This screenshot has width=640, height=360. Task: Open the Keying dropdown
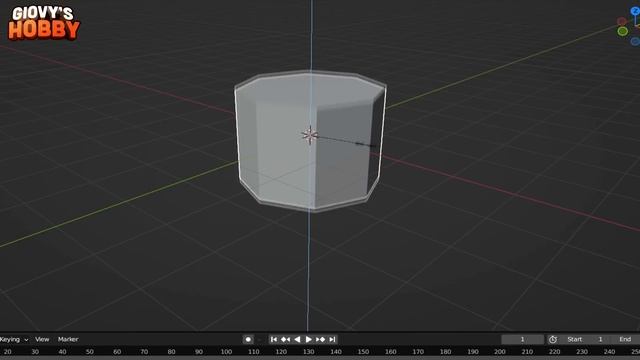point(13,339)
